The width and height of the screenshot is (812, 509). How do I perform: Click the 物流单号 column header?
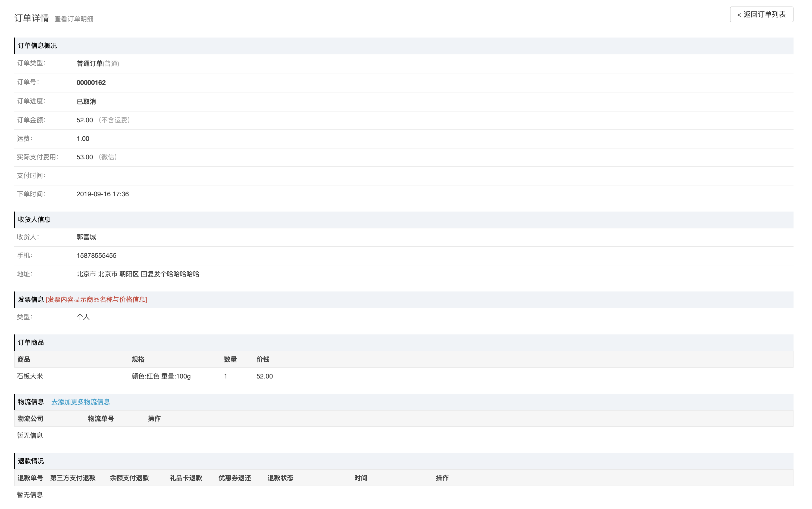(x=101, y=418)
